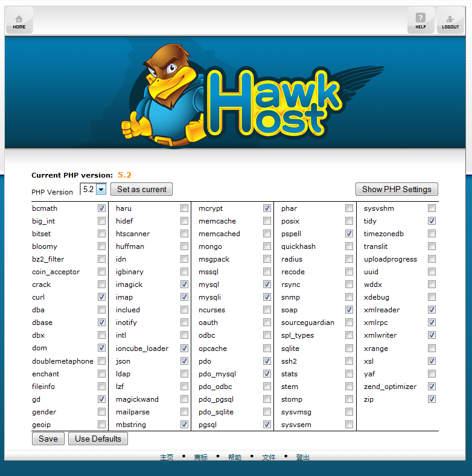This screenshot has width=472, height=476.
Task: Click Use Defaults button
Action: point(98,439)
